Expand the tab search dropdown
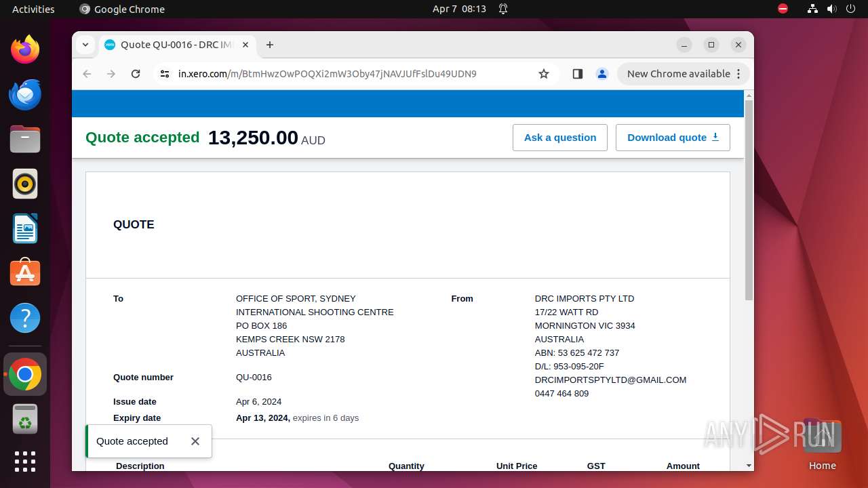The width and height of the screenshot is (868, 488). (85, 45)
